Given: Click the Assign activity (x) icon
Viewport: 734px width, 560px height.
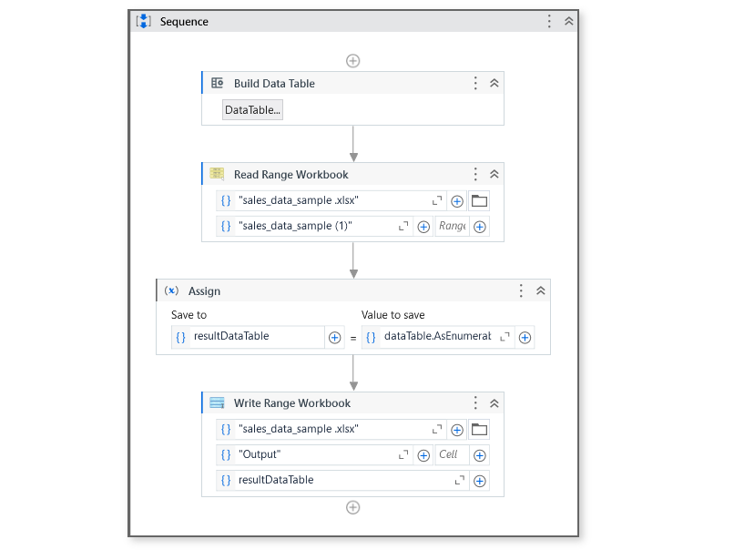Looking at the screenshot, I should [x=169, y=290].
